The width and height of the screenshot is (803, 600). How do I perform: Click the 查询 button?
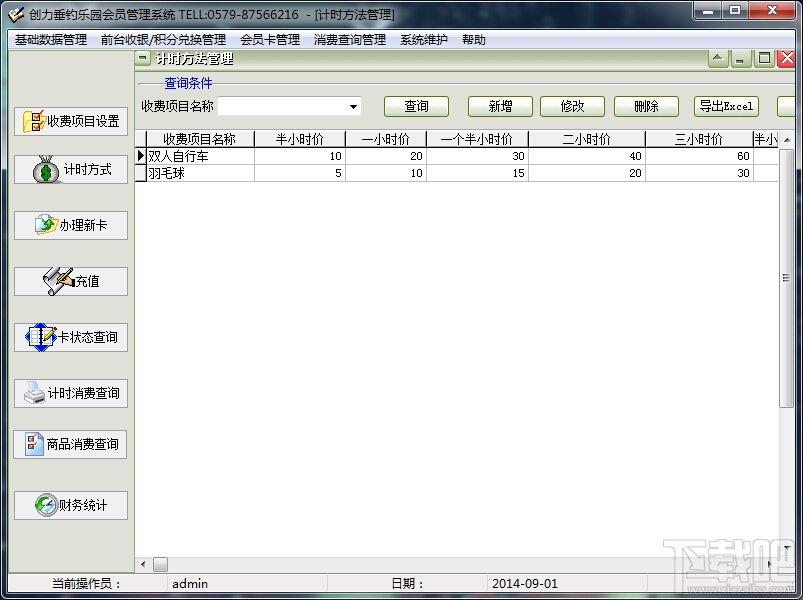[416, 106]
